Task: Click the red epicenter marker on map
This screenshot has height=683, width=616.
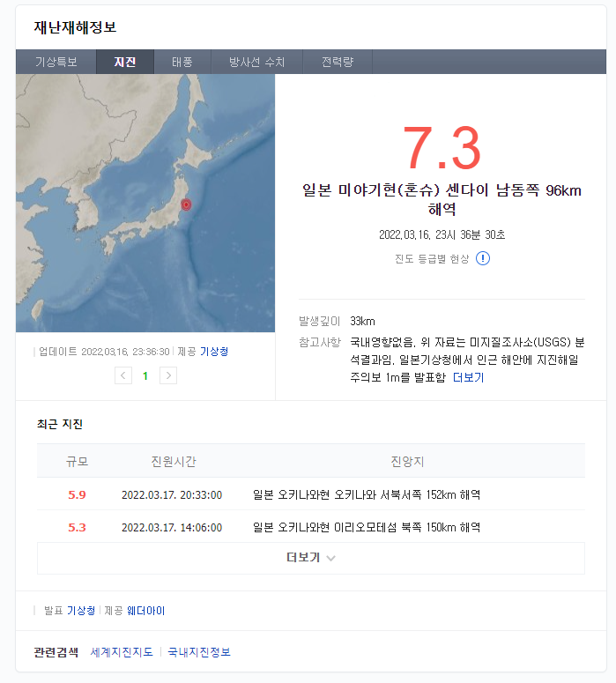Action: tap(186, 204)
